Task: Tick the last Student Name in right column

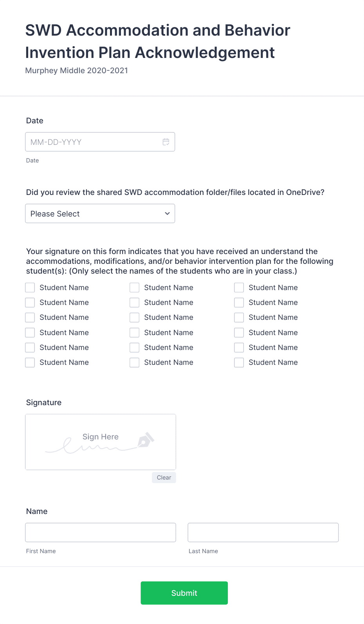Action: [239, 362]
